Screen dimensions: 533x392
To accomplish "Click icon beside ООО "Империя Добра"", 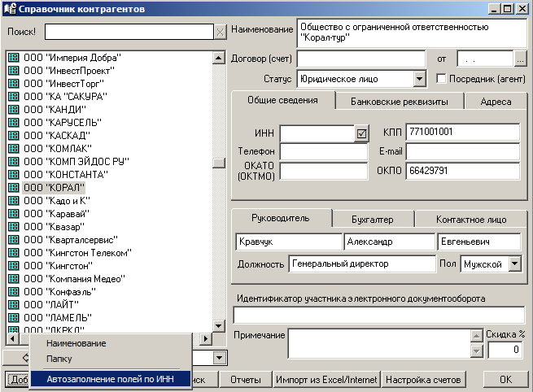I will pyautogui.click(x=13, y=58).
